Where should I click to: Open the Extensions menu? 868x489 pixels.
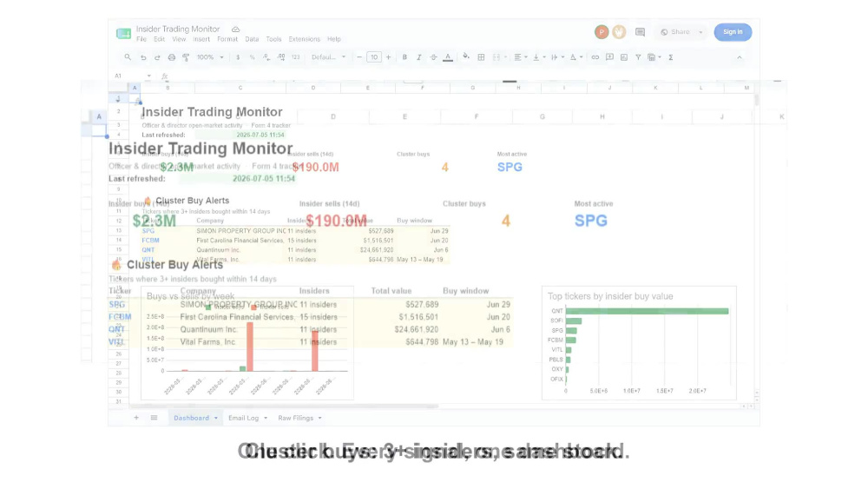[305, 39]
